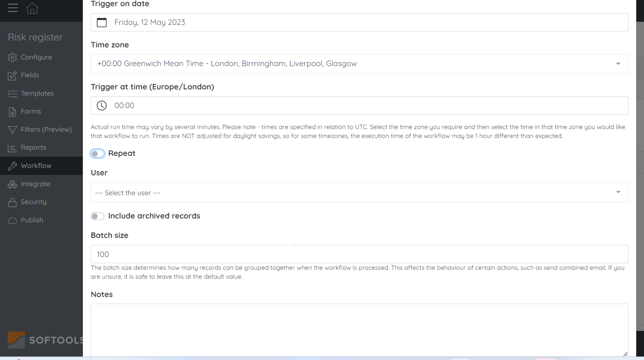Click the Workflow wrench icon

coord(12,166)
